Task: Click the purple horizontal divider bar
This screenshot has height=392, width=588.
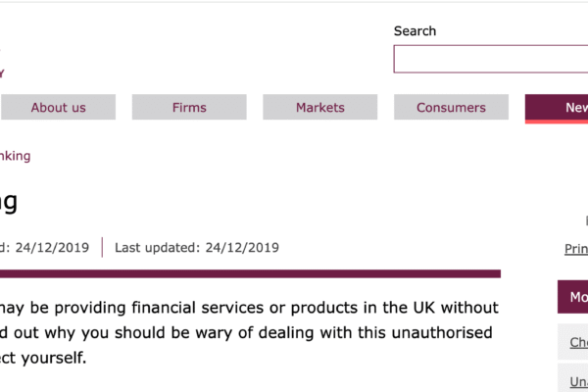Action: tap(250, 273)
